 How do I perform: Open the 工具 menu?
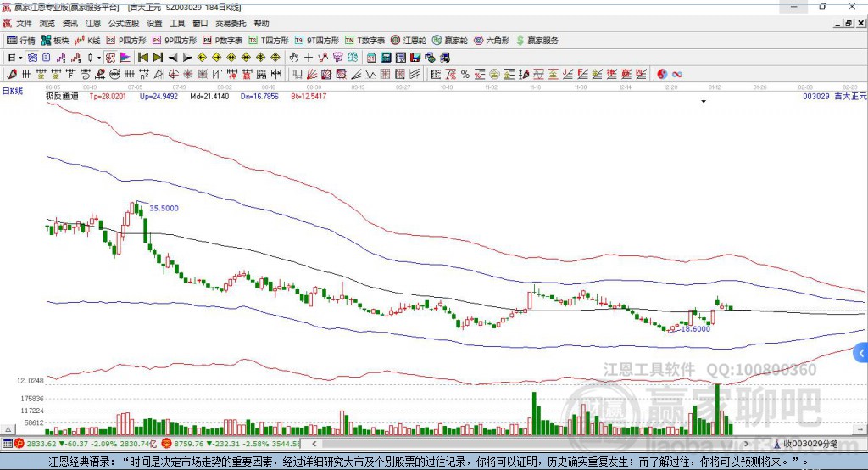point(177,23)
